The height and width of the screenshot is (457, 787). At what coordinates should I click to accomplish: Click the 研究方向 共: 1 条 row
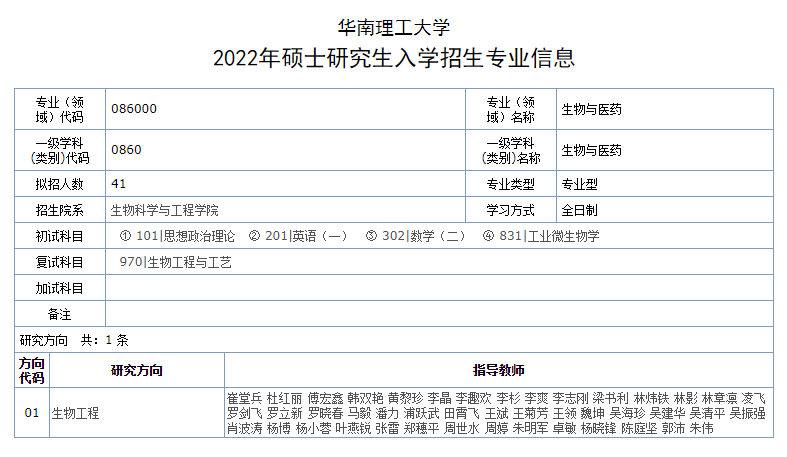394,340
